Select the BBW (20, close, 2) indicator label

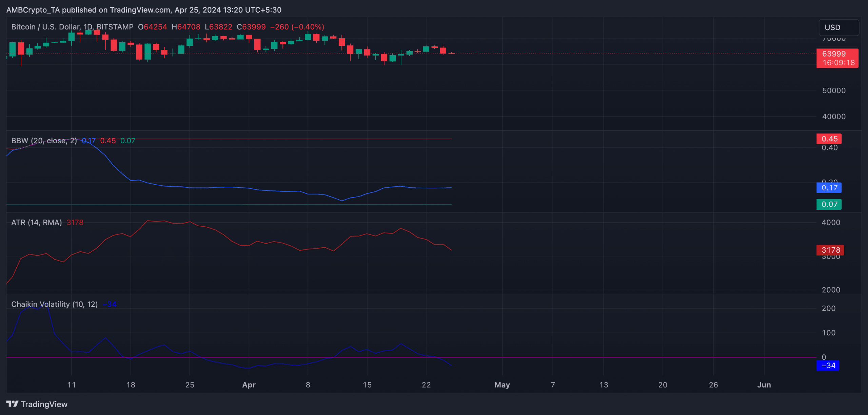point(44,141)
